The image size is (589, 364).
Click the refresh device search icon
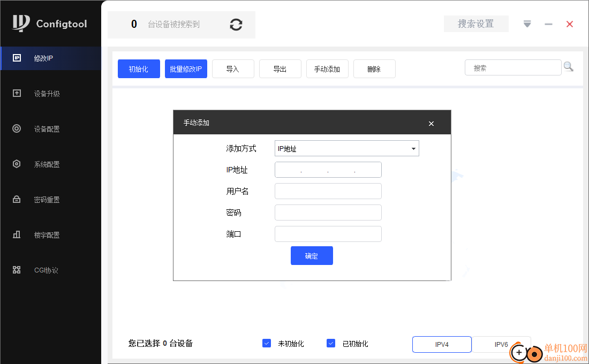pos(236,25)
